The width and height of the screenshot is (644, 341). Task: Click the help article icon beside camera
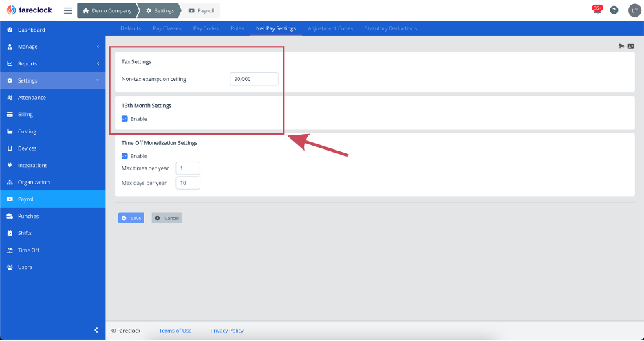click(x=631, y=46)
